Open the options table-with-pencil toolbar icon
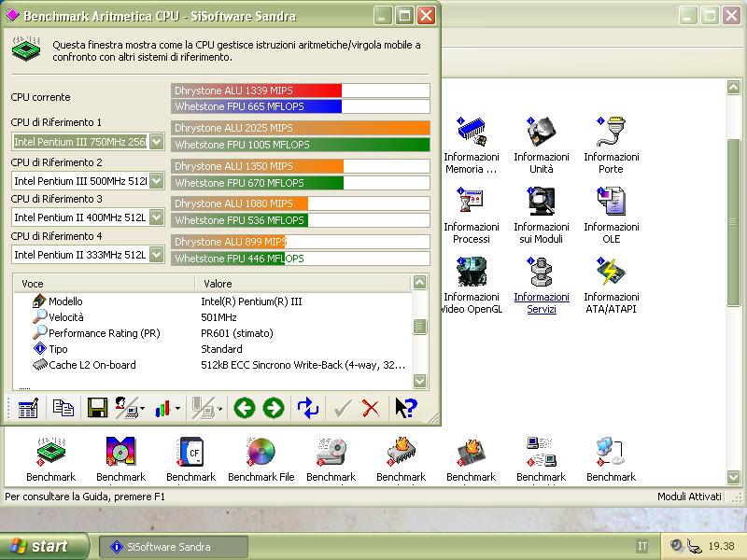 click(28, 408)
